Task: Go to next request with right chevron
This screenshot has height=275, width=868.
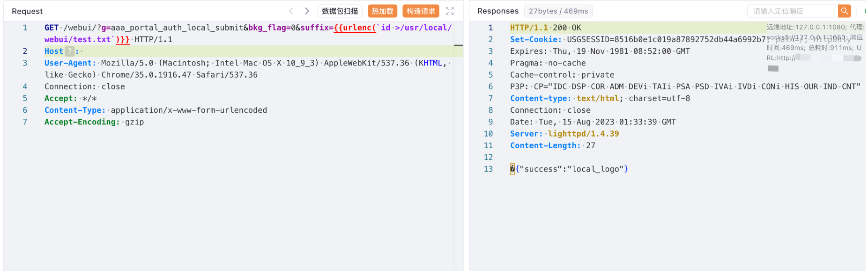Action: click(x=307, y=11)
